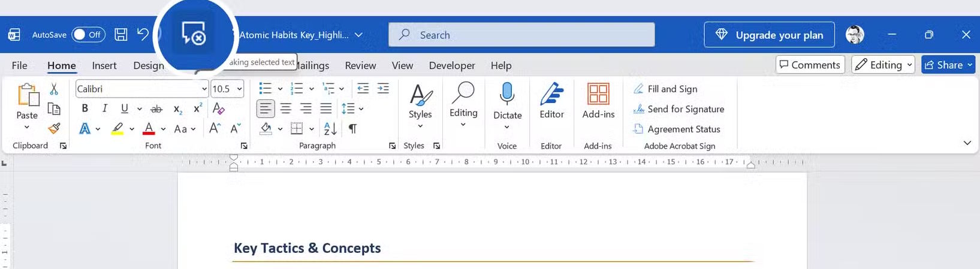Viewport: 980px width, 269px height.
Task: Apply multilevel list
Action: point(328,89)
